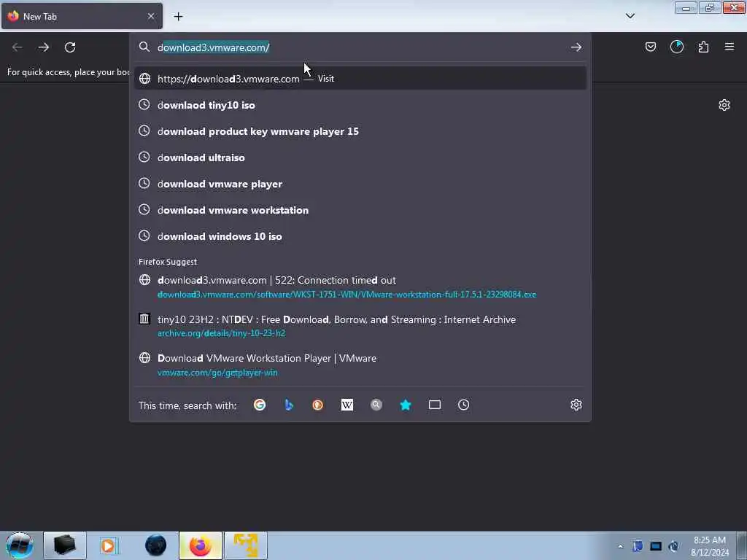This screenshot has height=560, width=747.
Task: Choose suggestion download vmware player
Action: tap(360, 183)
